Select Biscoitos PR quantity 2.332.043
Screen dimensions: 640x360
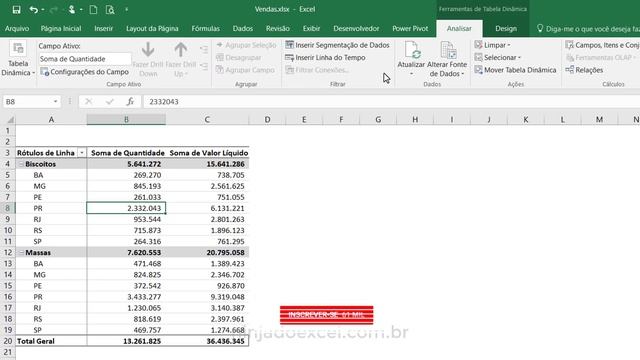[126, 208]
